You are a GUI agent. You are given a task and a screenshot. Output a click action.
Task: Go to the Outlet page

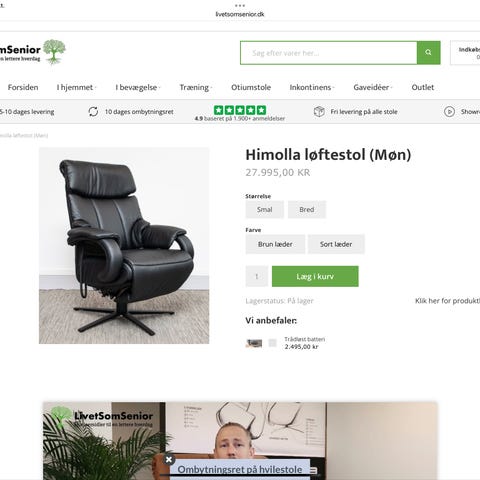(x=423, y=87)
